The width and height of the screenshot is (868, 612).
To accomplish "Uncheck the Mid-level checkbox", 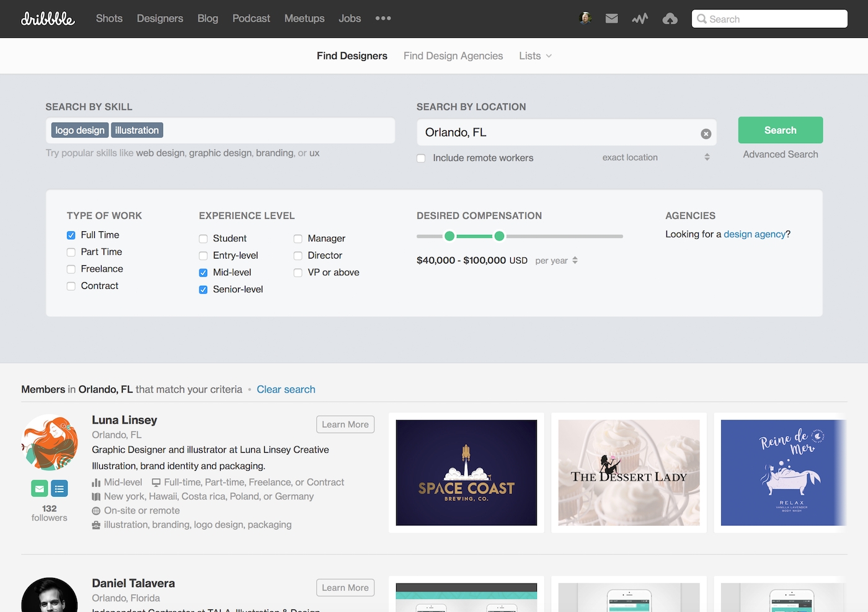I will click(x=203, y=272).
